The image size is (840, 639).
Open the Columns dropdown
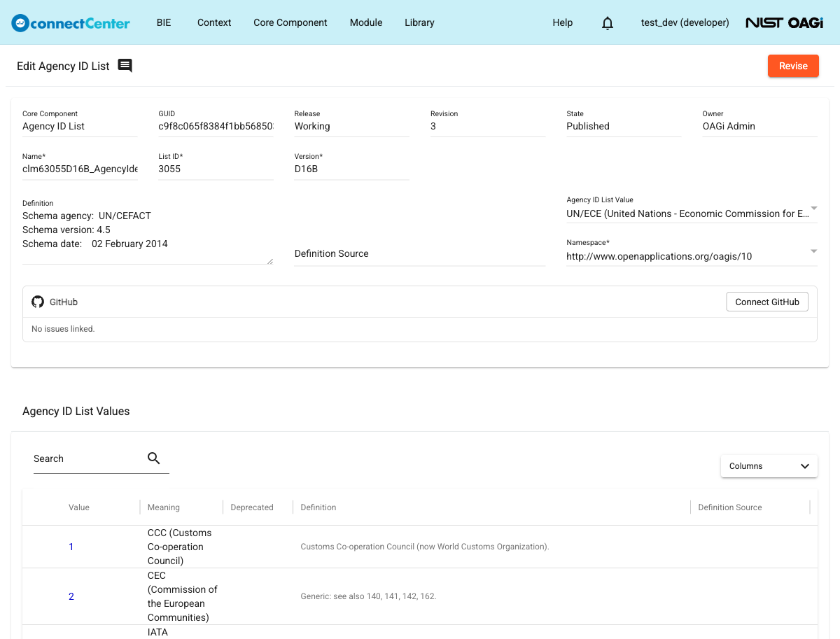(x=769, y=466)
